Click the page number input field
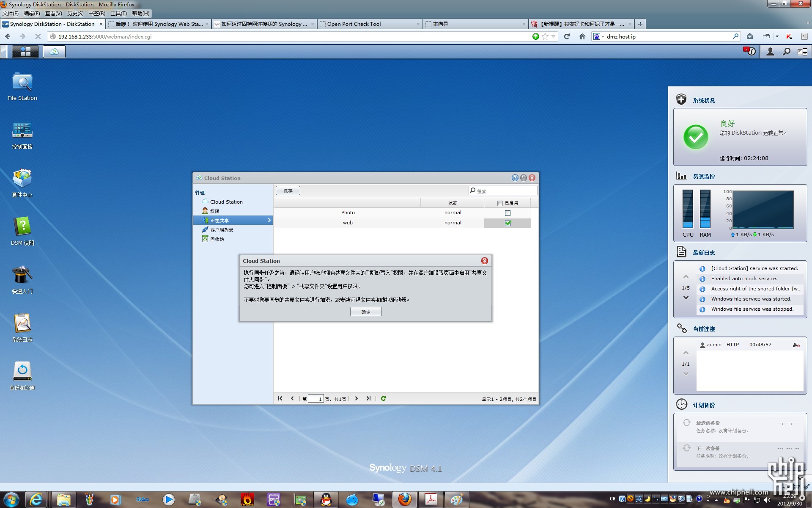The width and height of the screenshot is (812, 508). click(x=316, y=399)
